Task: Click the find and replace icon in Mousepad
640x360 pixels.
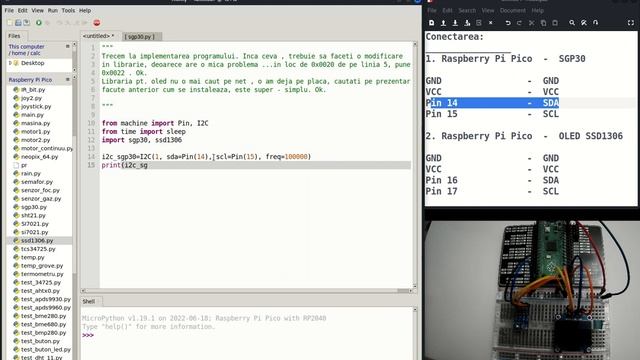Action: click(584, 23)
